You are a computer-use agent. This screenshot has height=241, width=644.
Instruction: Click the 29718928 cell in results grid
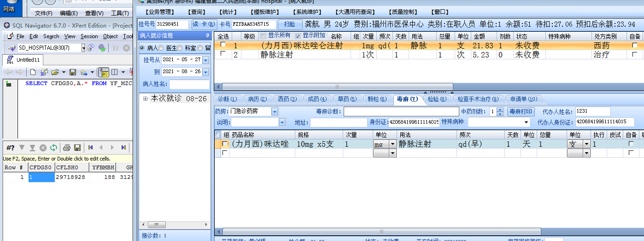[71, 177]
